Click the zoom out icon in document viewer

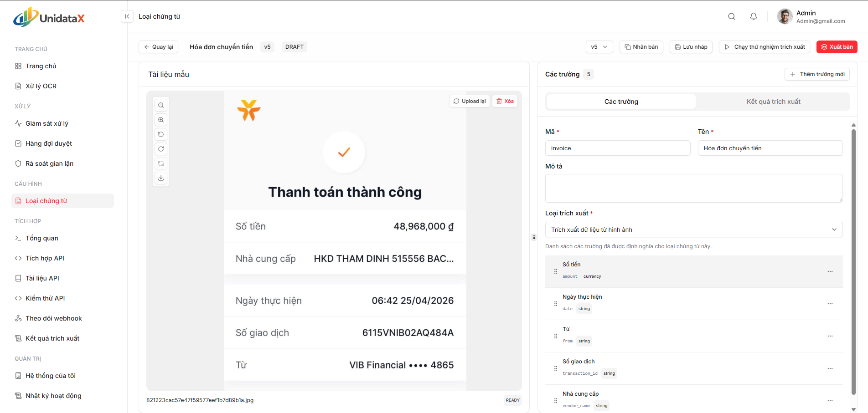tap(161, 105)
